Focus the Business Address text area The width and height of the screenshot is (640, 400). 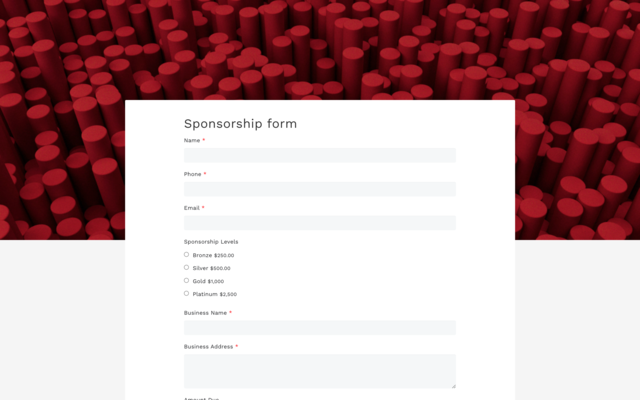click(x=319, y=370)
